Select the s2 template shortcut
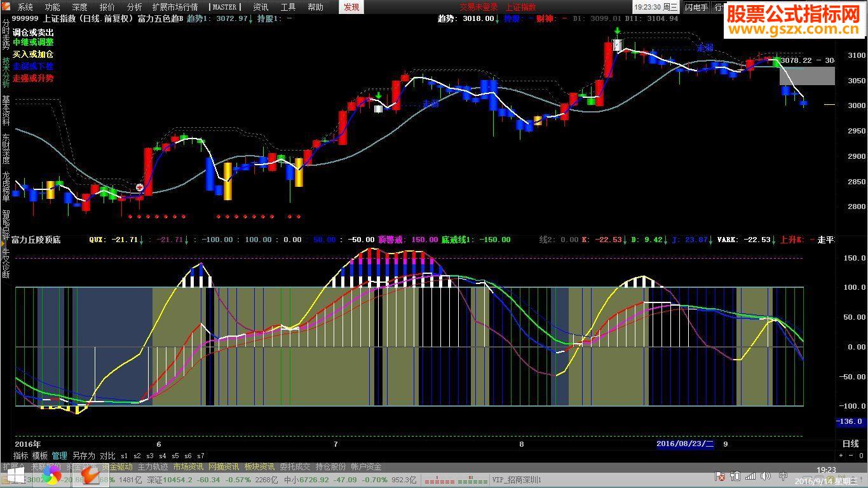 click(x=137, y=456)
